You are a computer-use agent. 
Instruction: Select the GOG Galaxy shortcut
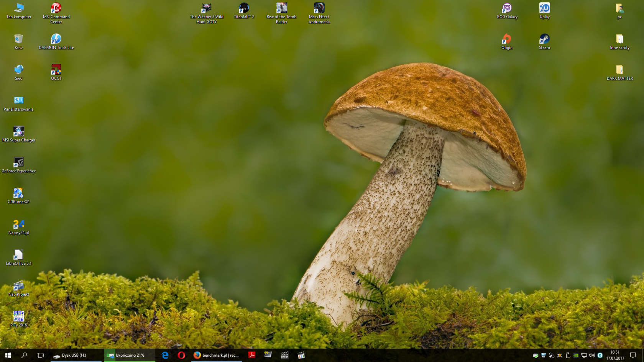[x=507, y=11]
